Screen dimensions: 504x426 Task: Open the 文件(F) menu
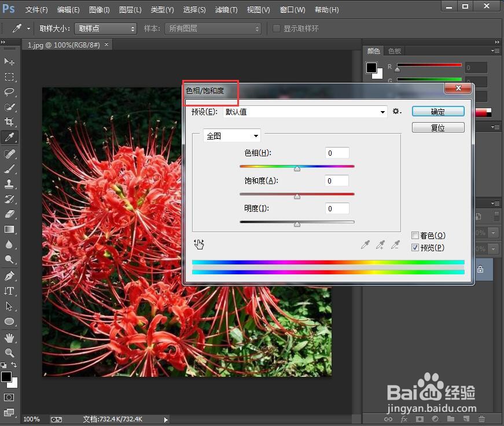[36, 10]
